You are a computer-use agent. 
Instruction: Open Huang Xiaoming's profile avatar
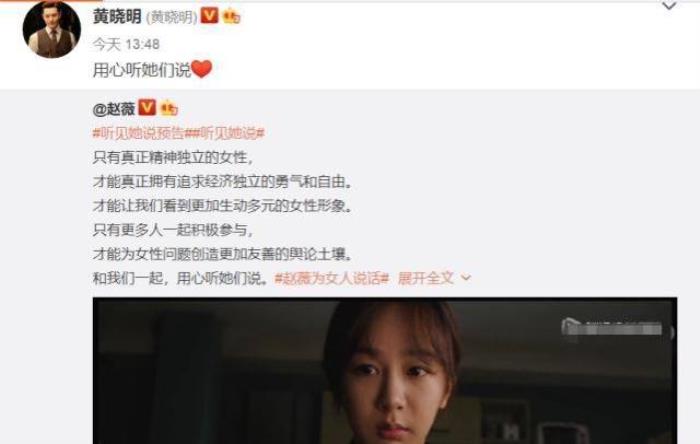52,29
